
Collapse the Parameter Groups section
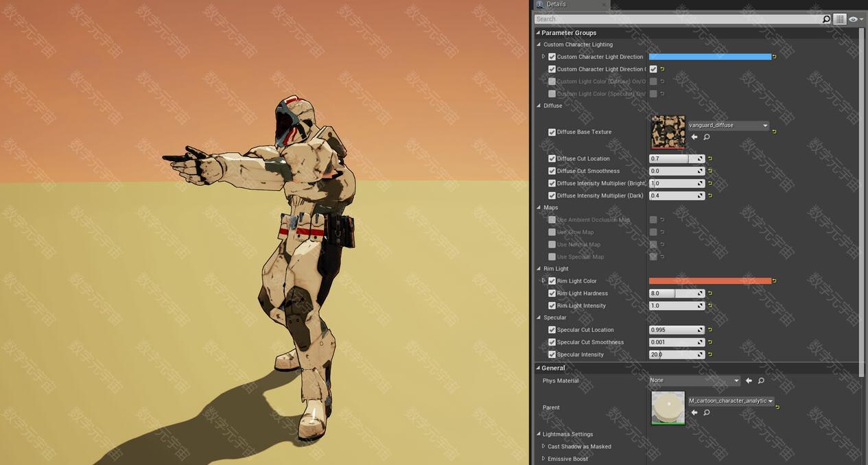pos(538,33)
